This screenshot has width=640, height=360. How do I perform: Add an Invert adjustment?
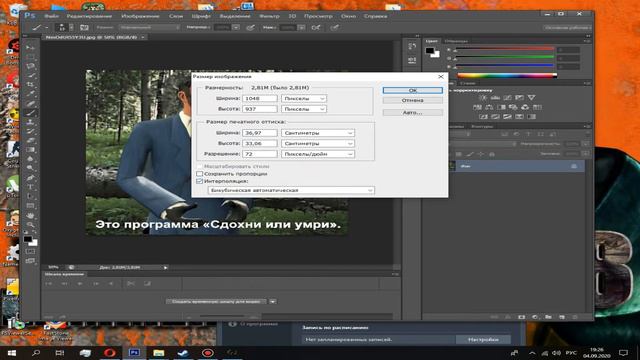coord(483,117)
